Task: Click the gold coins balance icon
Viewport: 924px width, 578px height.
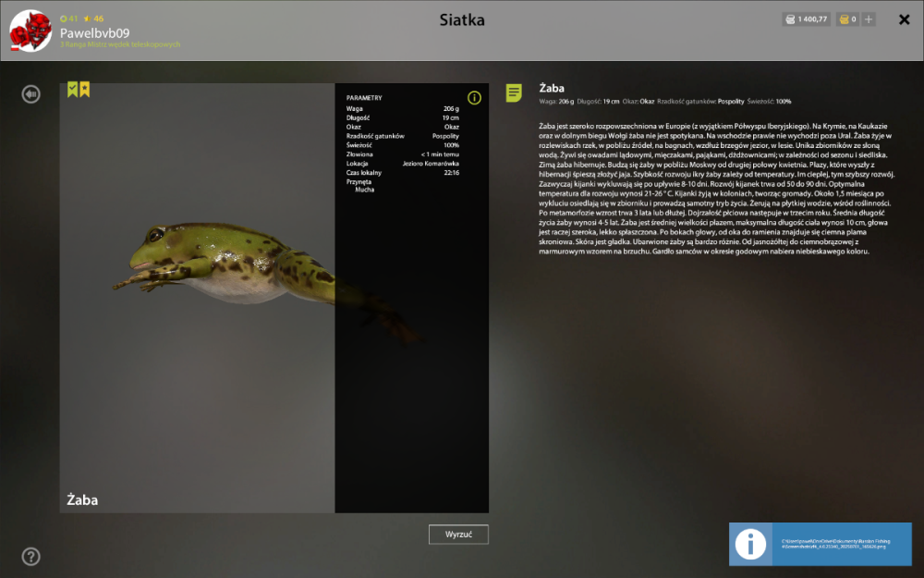Action: [844, 19]
